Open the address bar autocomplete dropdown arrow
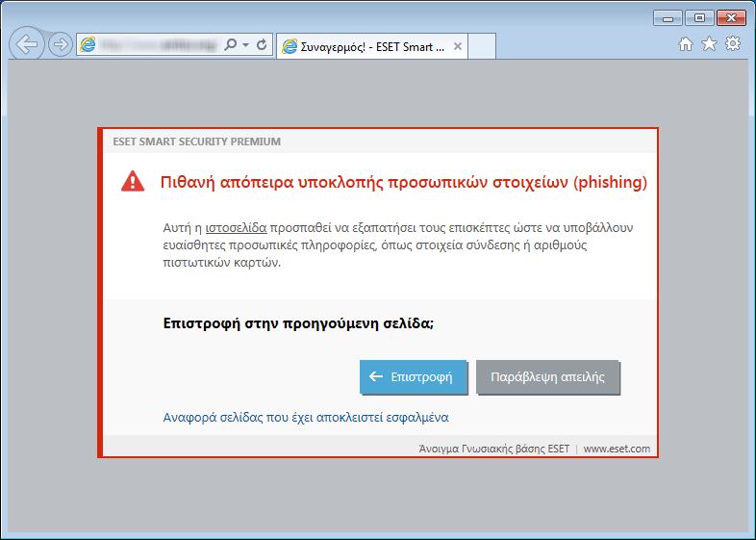 [246, 45]
